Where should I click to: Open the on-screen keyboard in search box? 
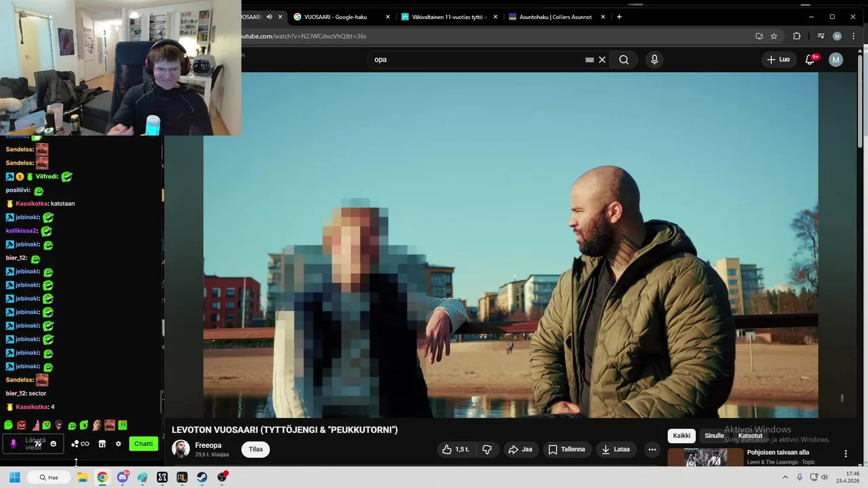(x=590, y=60)
